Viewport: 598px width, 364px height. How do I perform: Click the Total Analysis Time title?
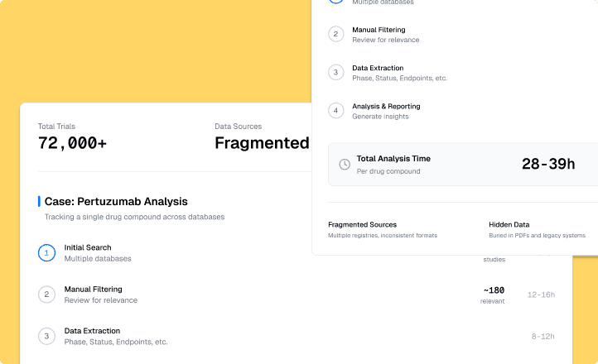(x=393, y=159)
